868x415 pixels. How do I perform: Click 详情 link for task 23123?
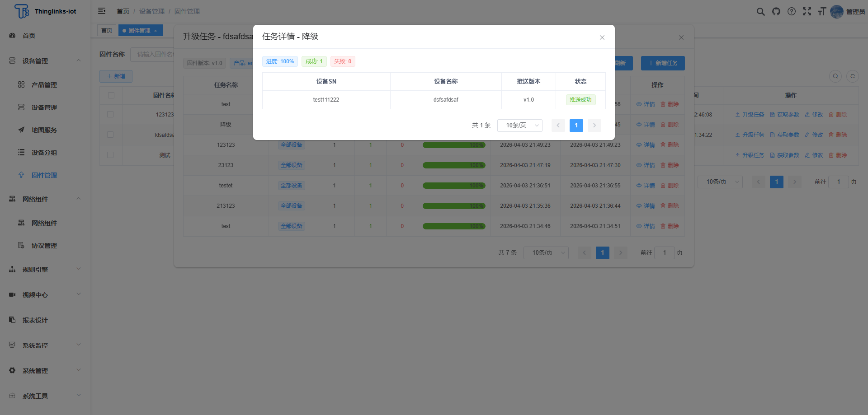(x=646, y=165)
